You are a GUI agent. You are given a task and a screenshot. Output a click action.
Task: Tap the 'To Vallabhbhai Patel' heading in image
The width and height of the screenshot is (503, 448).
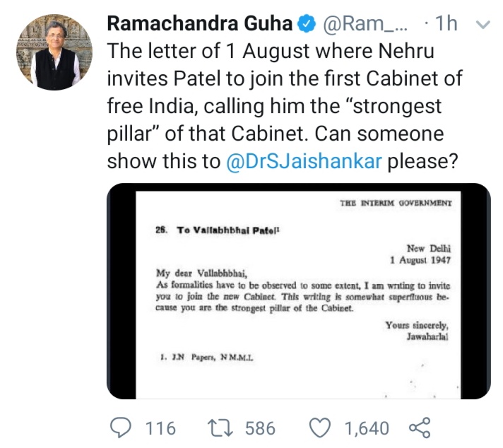[x=228, y=230]
